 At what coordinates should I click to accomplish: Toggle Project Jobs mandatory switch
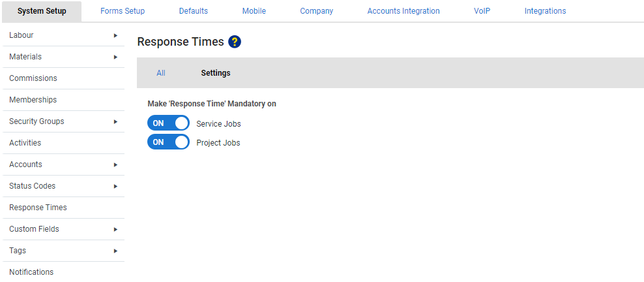coord(168,142)
